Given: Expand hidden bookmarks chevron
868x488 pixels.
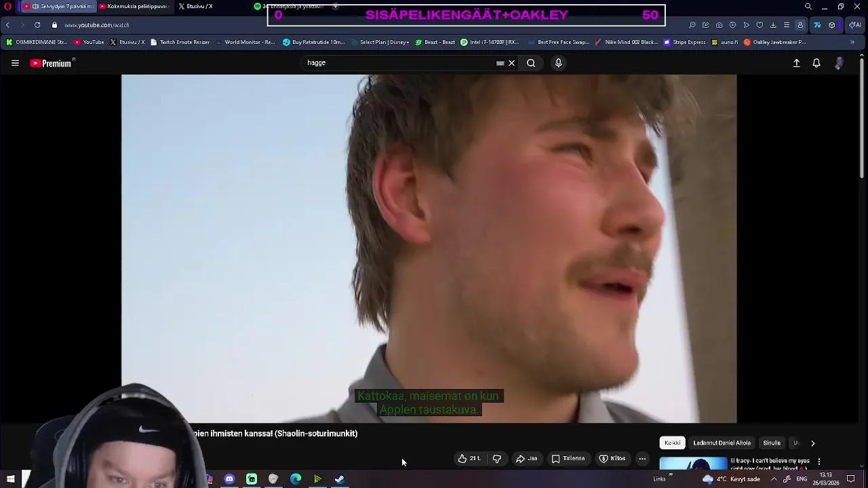Looking at the screenshot, I should pos(852,42).
